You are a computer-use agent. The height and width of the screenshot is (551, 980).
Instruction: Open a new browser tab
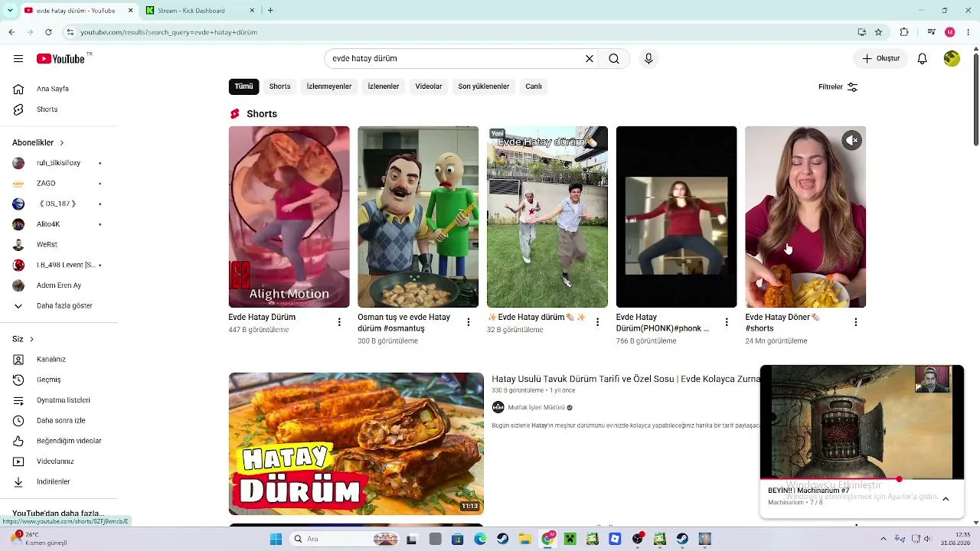(270, 11)
